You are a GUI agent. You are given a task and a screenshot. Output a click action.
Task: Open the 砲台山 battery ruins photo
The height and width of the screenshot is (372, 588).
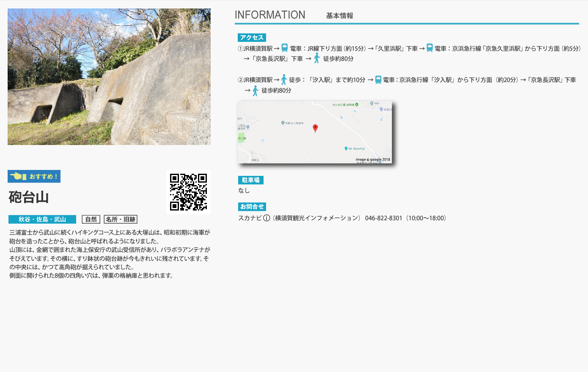click(109, 77)
